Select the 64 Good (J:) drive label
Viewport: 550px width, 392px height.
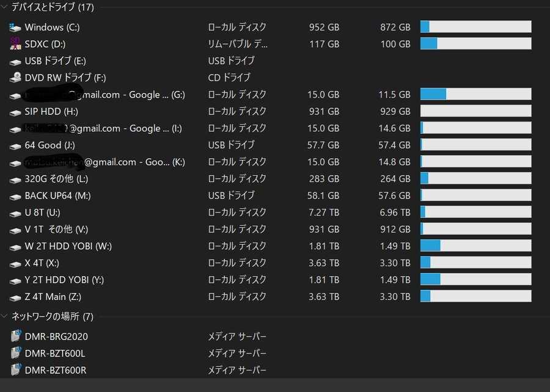click(x=50, y=145)
